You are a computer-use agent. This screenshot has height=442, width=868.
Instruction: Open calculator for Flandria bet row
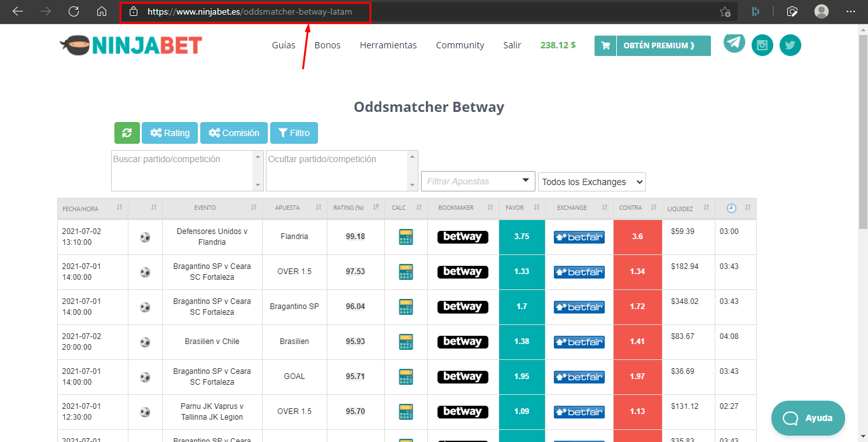(x=406, y=237)
